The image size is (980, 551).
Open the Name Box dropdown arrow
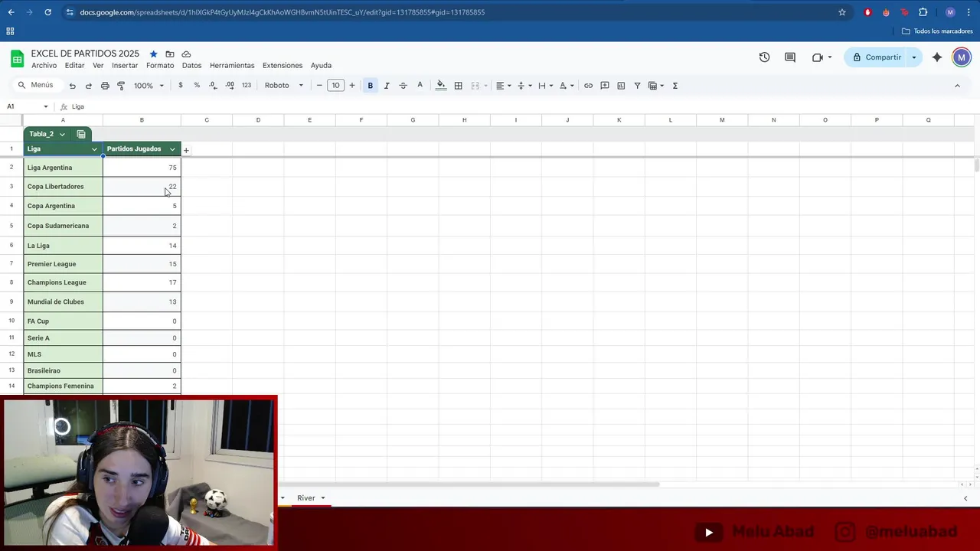tap(46, 106)
